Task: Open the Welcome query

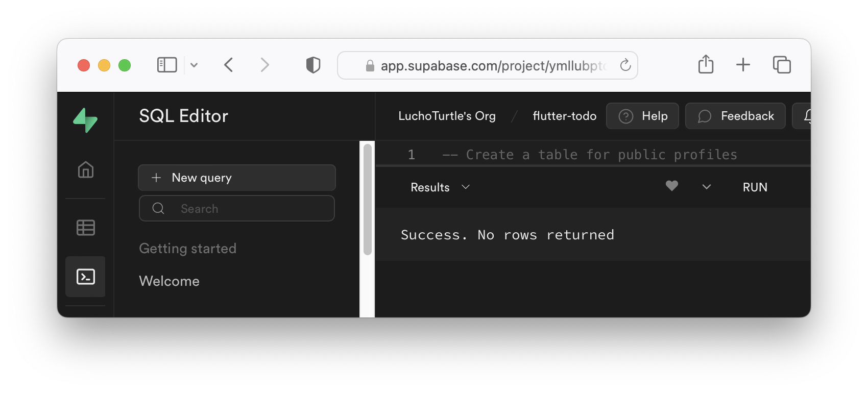Action: [170, 281]
